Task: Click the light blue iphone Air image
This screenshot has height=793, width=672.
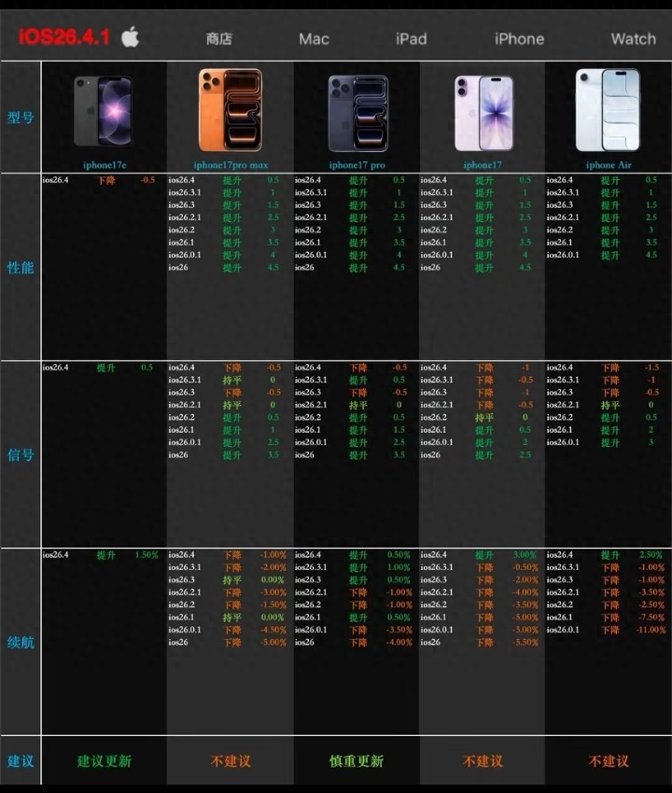Action: (x=608, y=110)
